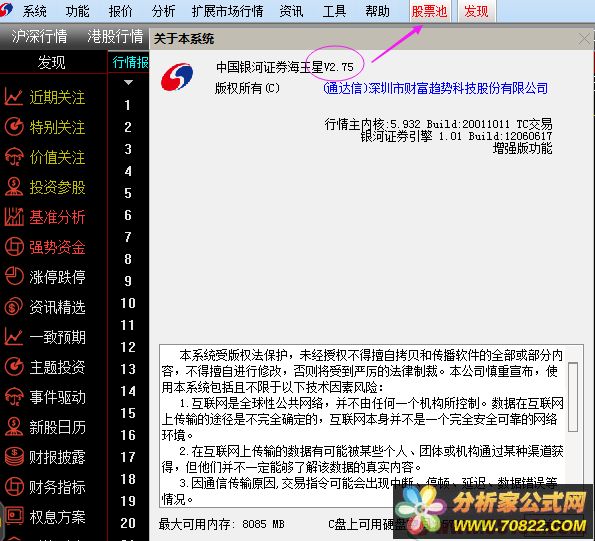
Task: Click the 价值关注 umbrella icon
Action: click(x=14, y=157)
